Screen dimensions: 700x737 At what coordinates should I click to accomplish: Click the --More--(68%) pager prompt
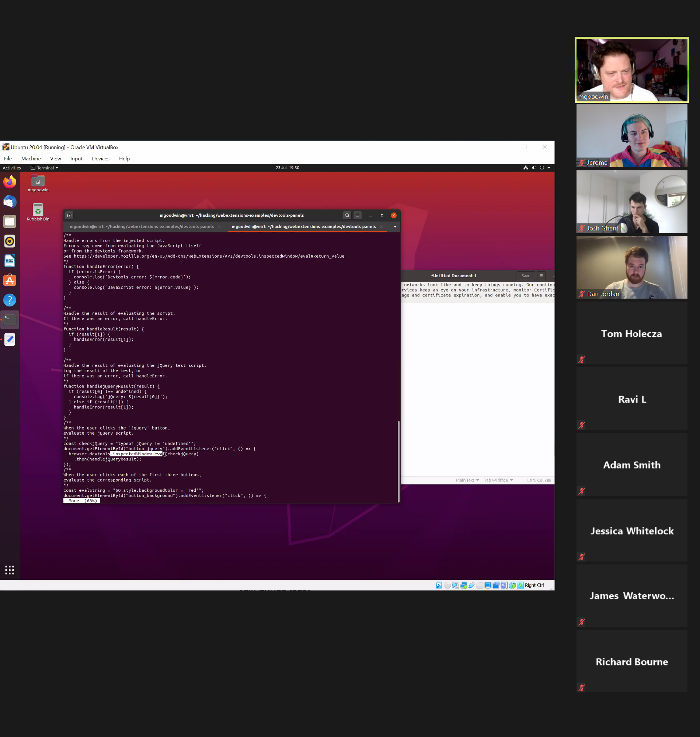[81, 501]
